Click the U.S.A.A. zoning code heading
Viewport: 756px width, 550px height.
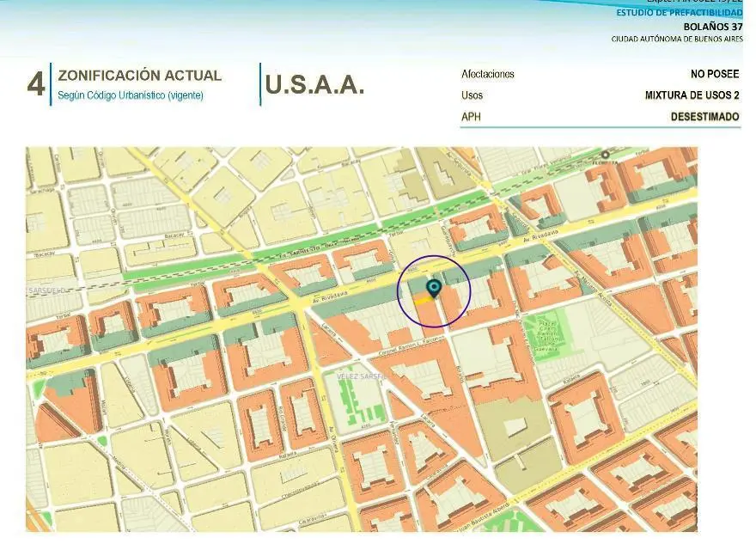click(314, 85)
